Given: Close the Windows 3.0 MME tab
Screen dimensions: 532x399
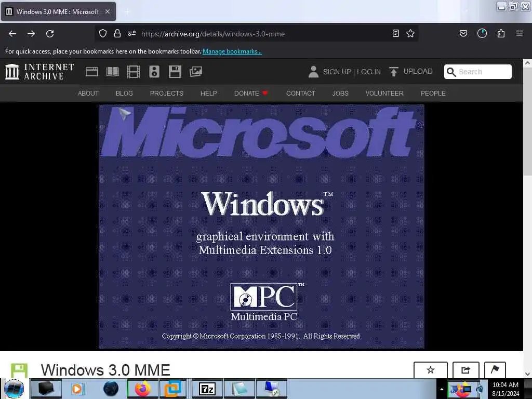Looking at the screenshot, I should tap(107, 11).
